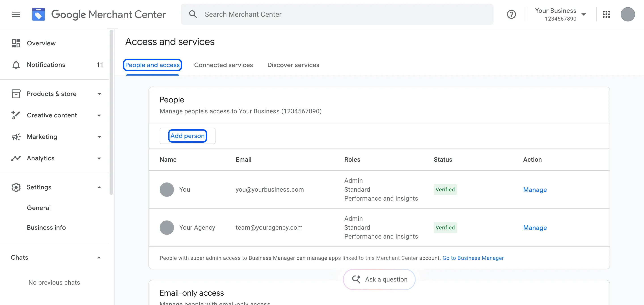This screenshot has height=305, width=644.
Task: Click the Analytics trend line icon
Action: click(x=16, y=158)
